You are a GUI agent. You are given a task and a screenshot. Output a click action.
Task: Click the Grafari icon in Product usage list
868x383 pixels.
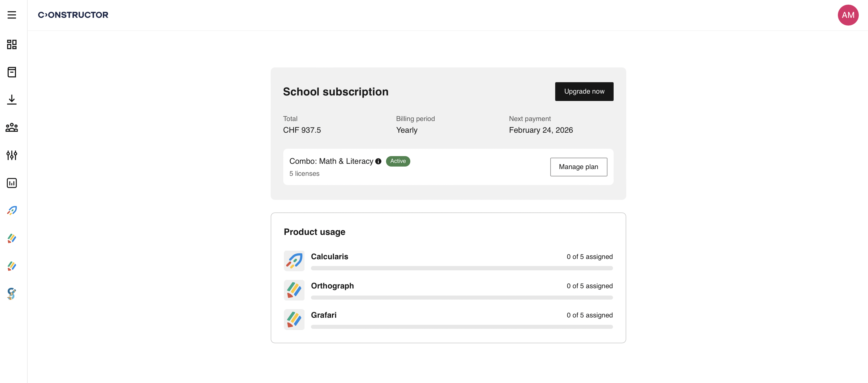[x=294, y=319]
